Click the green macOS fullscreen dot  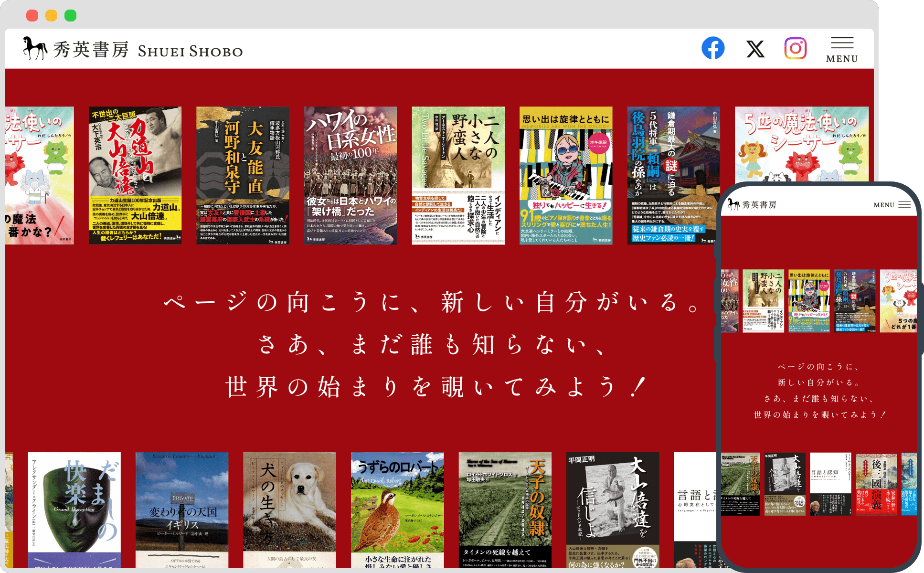[x=71, y=15]
